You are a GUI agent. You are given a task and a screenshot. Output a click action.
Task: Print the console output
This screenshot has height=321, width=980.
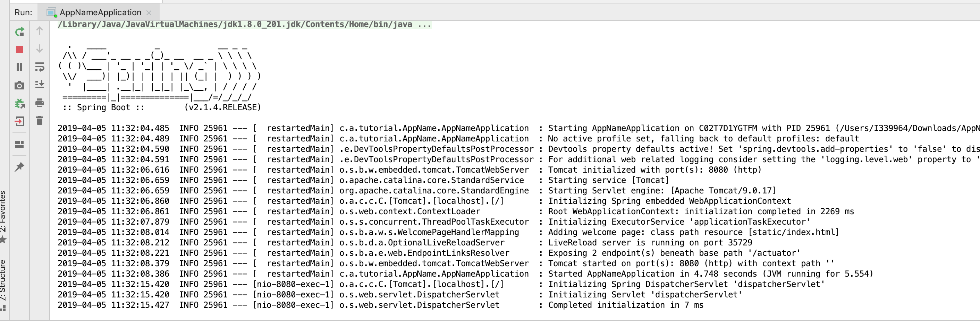click(40, 103)
